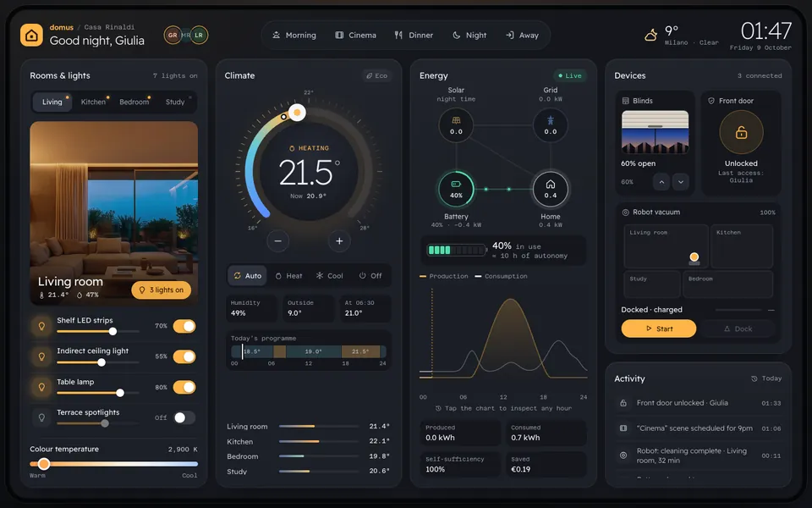This screenshot has height=508, width=812.
Task: Click the thermostat dial handle
Action: coord(297,113)
